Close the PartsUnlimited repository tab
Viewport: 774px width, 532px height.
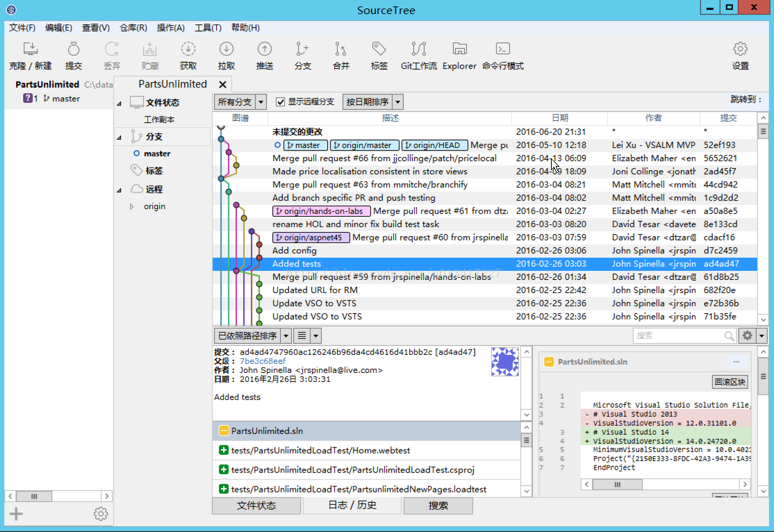pos(222,85)
